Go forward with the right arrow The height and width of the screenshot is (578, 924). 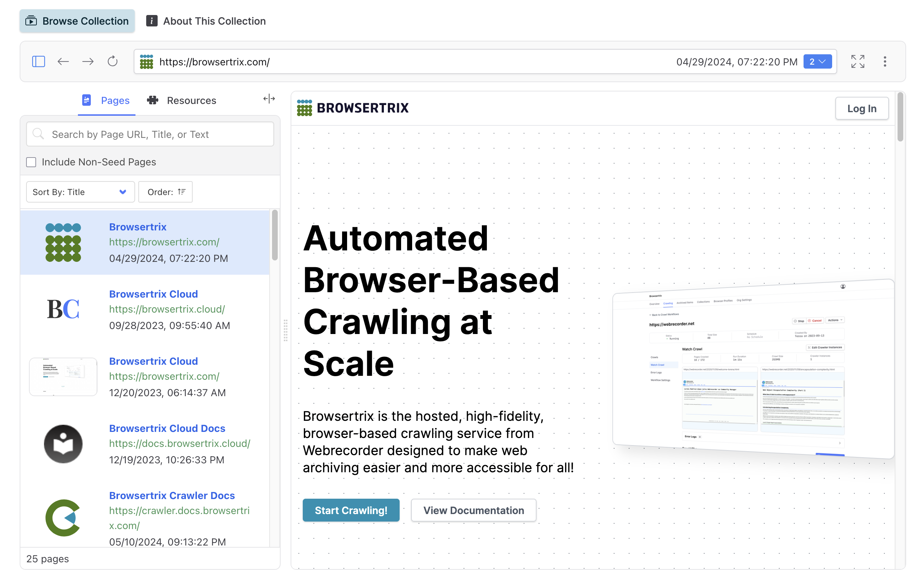tap(88, 61)
